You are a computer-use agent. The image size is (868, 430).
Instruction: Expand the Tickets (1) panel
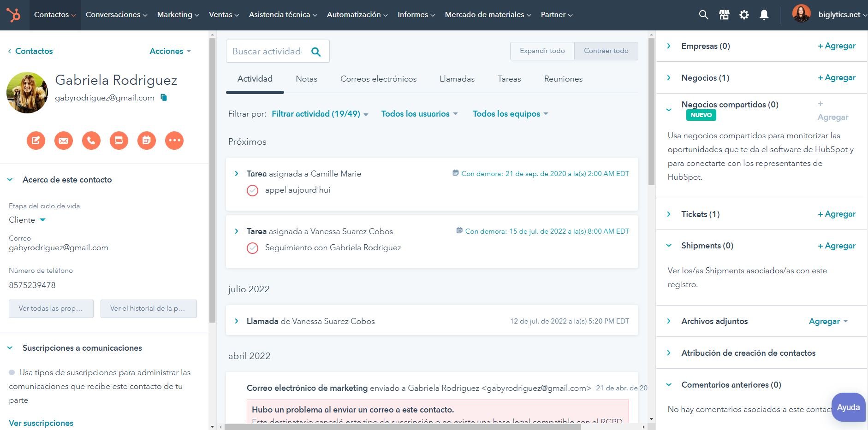click(x=669, y=214)
